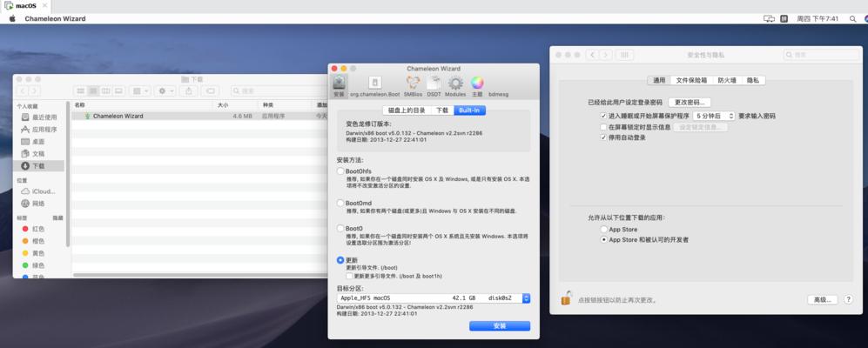Select 应用程序 in Finder sidebar
Screen dimensions: 868x348
point(39,130)
